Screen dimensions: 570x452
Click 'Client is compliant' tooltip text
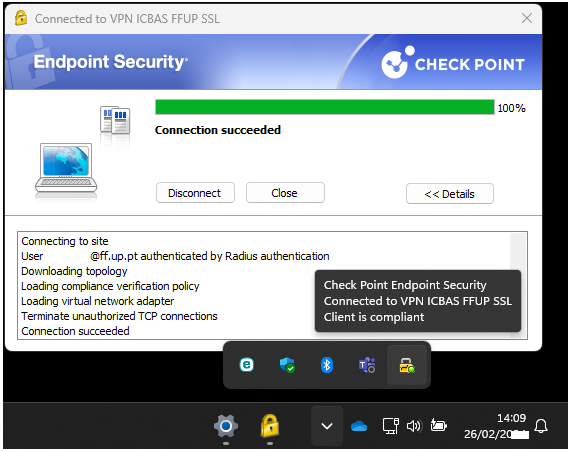click(374, 317)
